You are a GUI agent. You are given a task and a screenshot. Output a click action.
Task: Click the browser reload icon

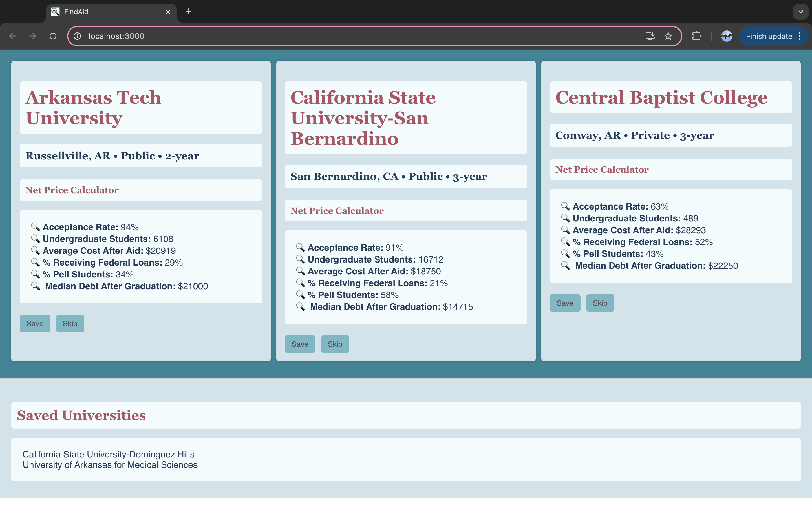[53, 36]
